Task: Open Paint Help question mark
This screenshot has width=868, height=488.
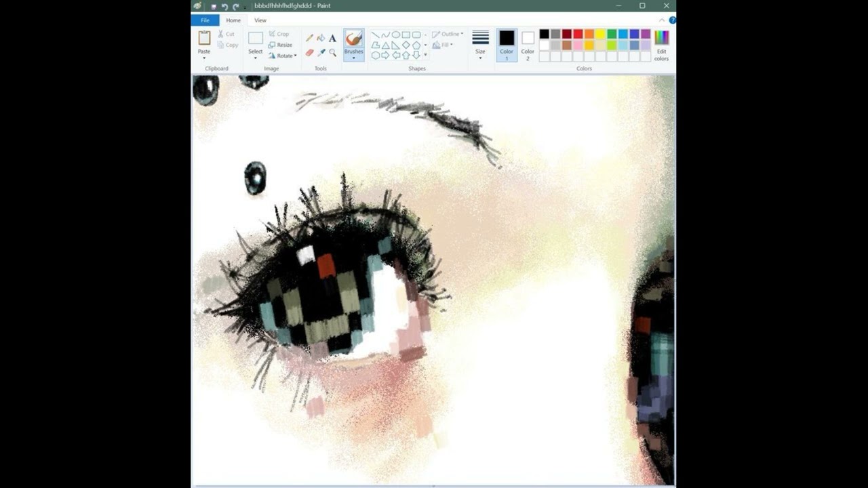Action: click(673, 20)
